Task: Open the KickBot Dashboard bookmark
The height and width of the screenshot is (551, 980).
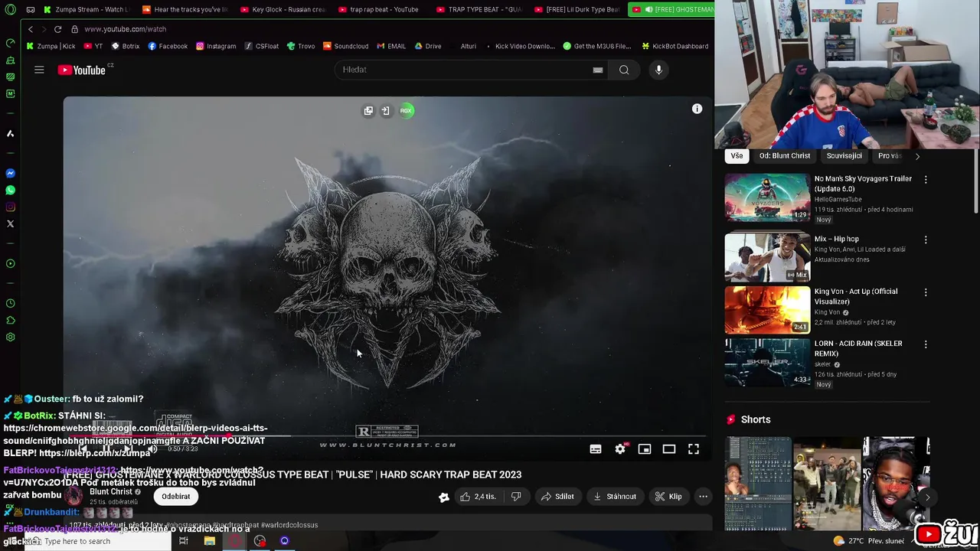Action: tap(675, 46)
